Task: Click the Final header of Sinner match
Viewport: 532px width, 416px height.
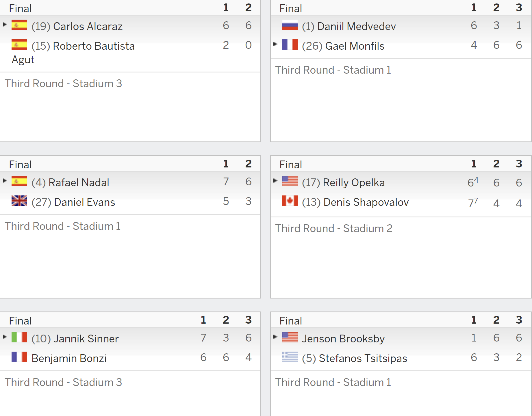Action: pyautogui.click(x=20, y=321)
